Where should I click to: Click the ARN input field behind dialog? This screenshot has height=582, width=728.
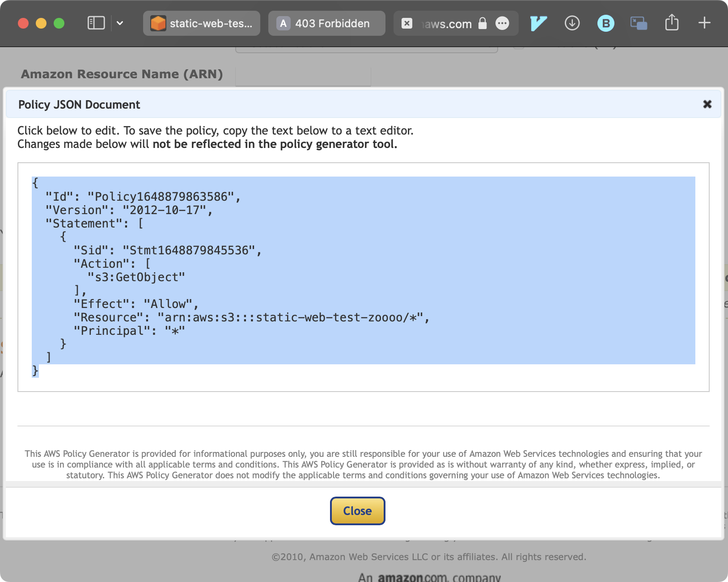pos(303,77)
